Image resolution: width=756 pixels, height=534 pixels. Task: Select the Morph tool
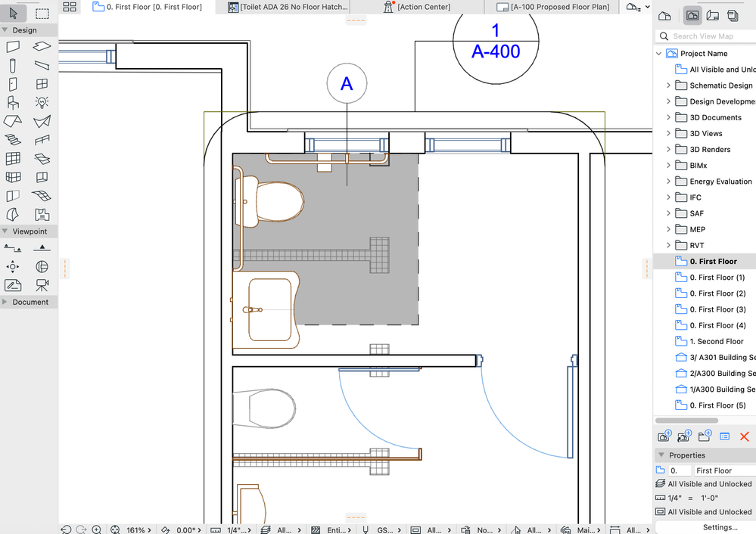coord(13,215)
